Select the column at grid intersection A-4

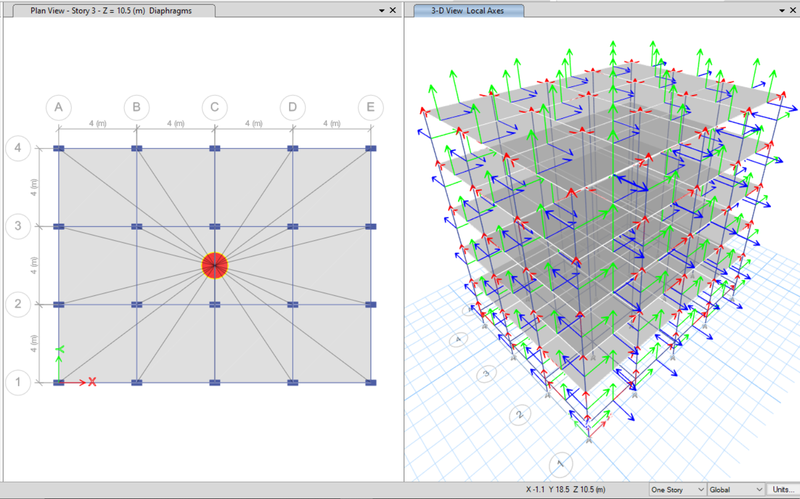point(59,148)
